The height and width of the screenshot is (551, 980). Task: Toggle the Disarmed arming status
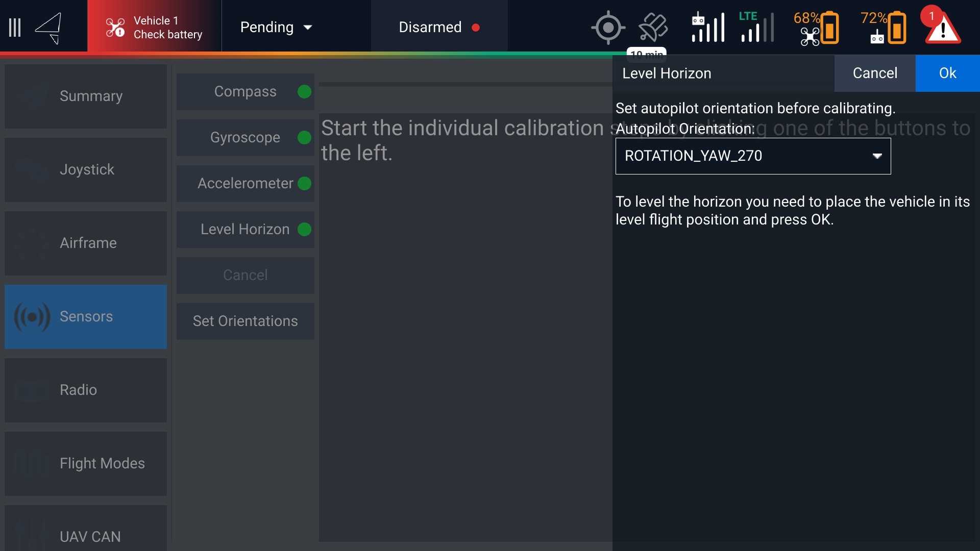point(439,28)
